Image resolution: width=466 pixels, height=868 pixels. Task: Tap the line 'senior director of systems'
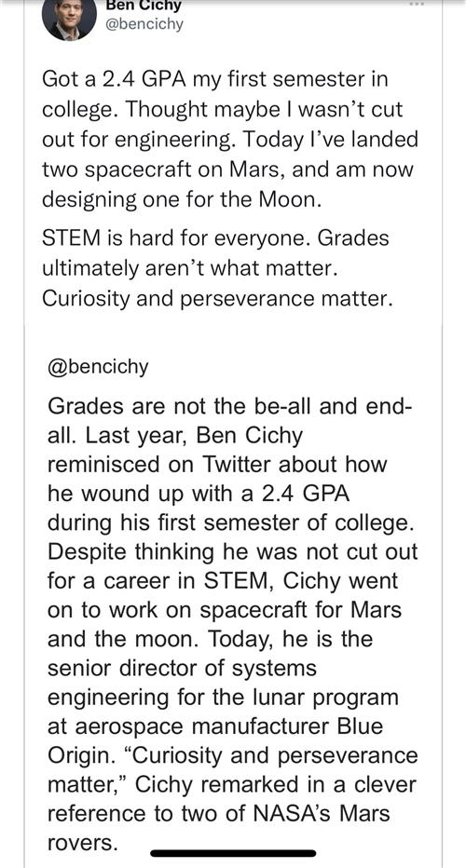(183, 668)
